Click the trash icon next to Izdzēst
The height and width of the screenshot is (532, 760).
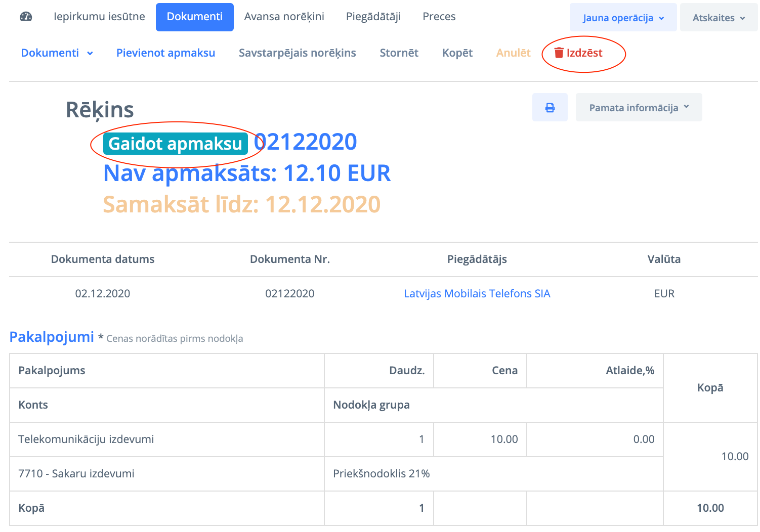(x=559, y=53)
